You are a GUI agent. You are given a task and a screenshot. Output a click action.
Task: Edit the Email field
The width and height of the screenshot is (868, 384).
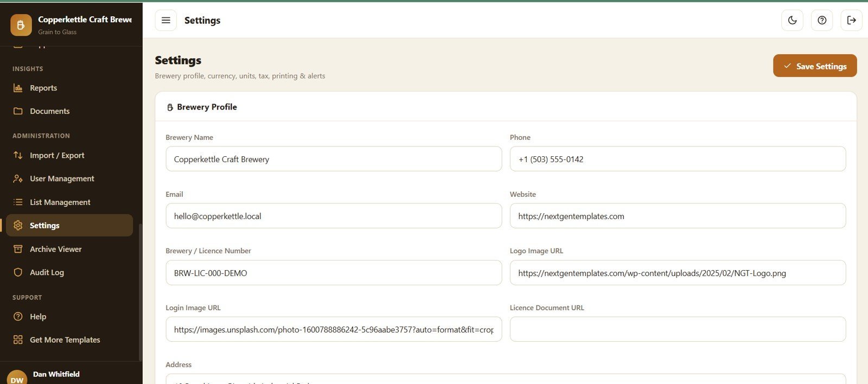334,216
